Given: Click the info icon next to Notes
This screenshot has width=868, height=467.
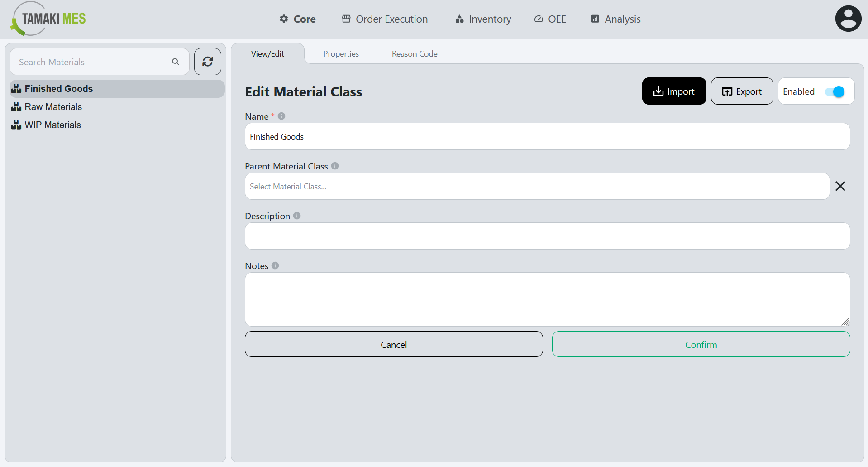Looking at the screenshot, I should [276, 265].
